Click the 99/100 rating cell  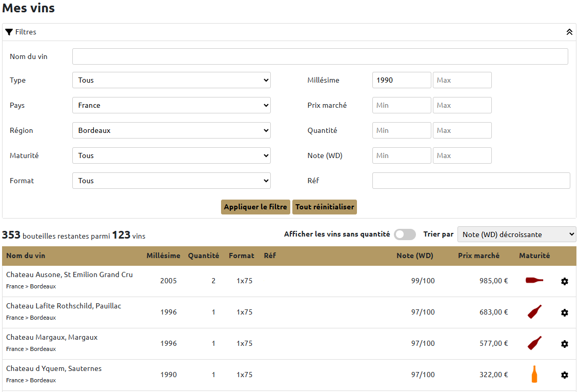[423, 281]
